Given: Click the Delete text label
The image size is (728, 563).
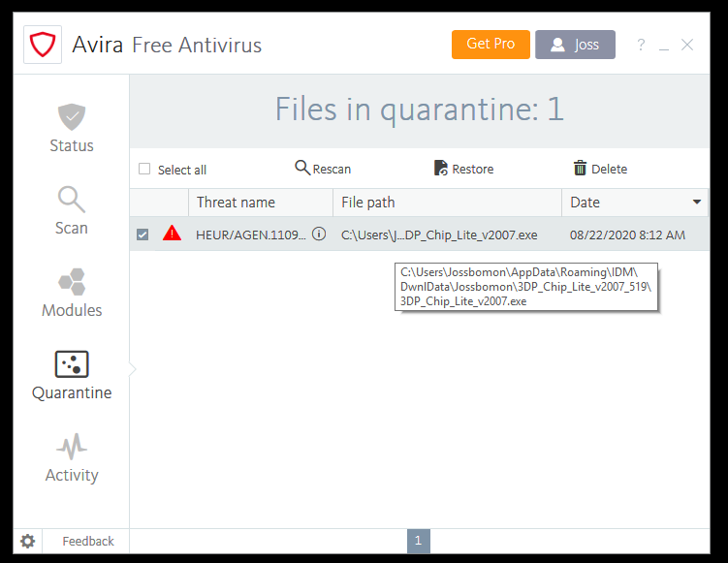Looking at the screenshot, I should (609, 169).
